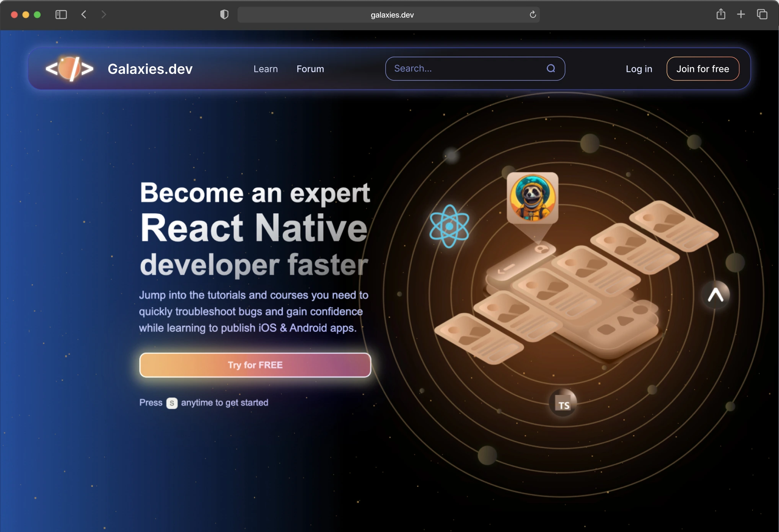The image size is (779, 532).
Task: Click the circular scroll-up chevron icon
Action: (715, 295)
